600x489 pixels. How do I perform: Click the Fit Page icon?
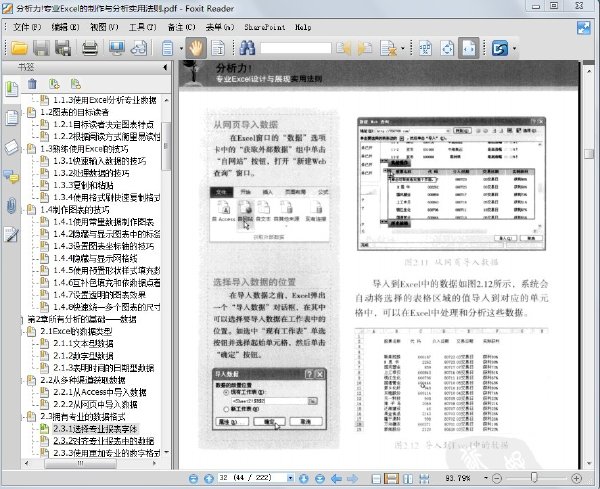click(447, 48)
